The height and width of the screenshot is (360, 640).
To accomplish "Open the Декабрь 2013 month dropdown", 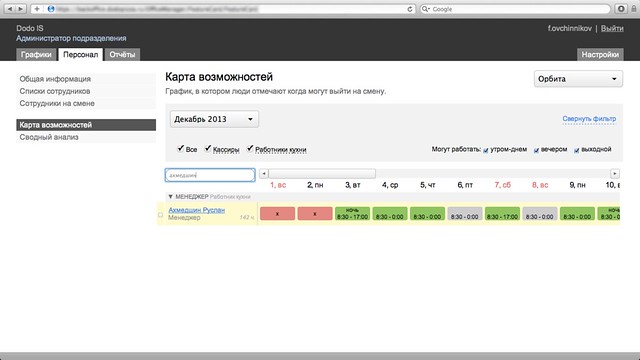I will tap(214, 119).
